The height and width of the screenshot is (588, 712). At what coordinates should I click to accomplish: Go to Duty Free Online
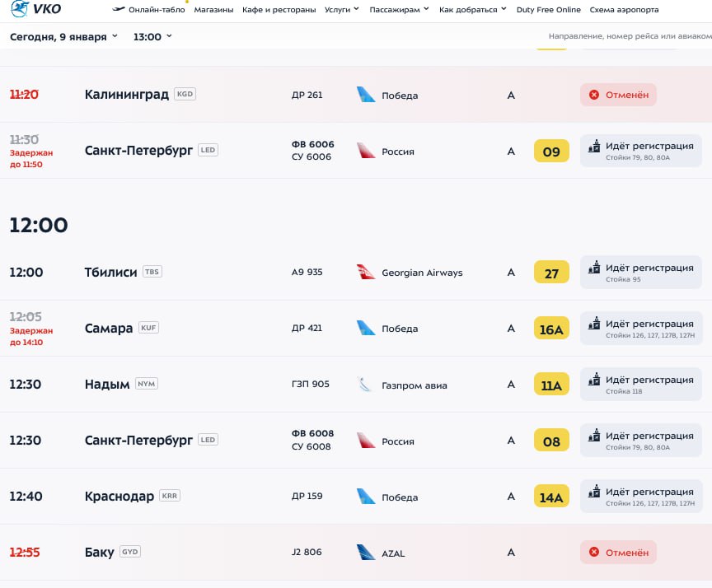tap(548, 10)
